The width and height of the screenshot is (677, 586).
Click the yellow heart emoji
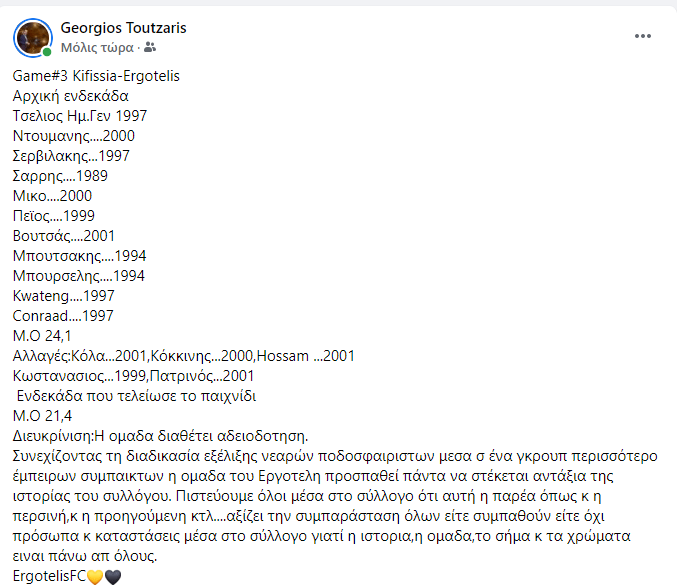[x=95, y=576]
